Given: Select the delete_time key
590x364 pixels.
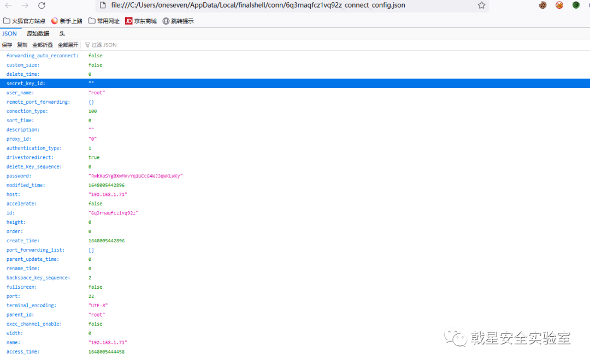Looking at the screenshot, I should [x=23, y=74].
